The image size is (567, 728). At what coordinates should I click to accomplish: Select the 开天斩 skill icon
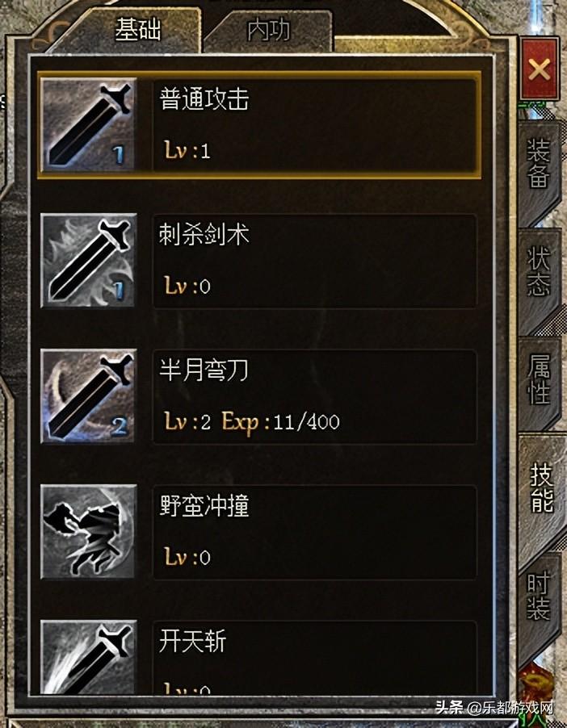88,657
